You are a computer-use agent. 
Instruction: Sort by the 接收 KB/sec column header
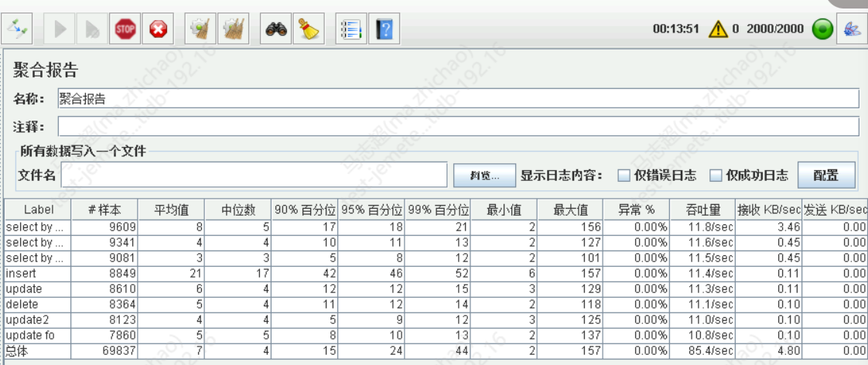(769, 210)
